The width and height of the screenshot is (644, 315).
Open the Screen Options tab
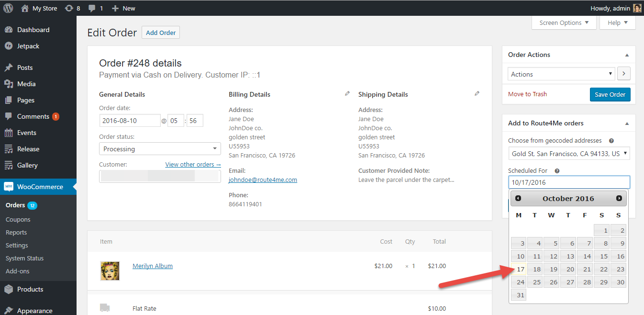(564, 22)
